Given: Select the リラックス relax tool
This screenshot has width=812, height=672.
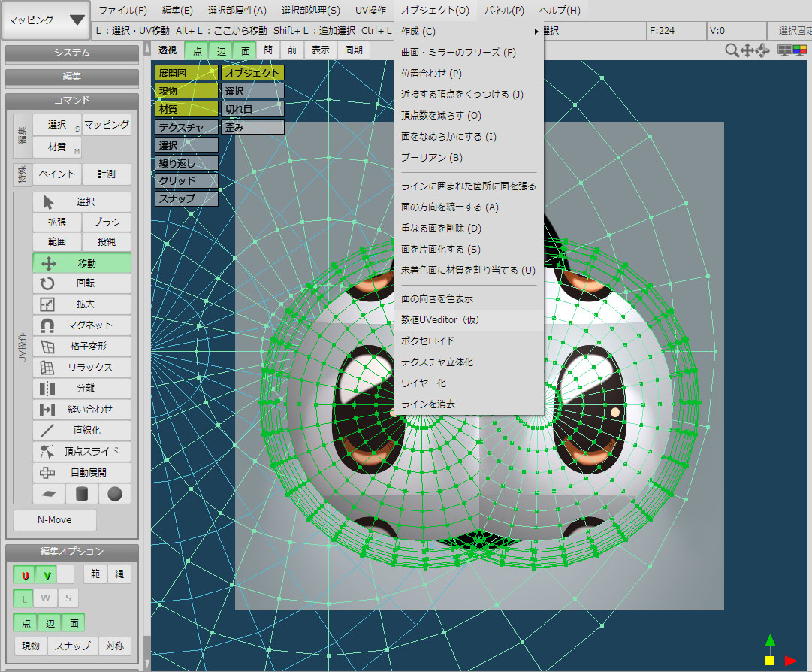Looking at the screenshot, I should point(82,368).
